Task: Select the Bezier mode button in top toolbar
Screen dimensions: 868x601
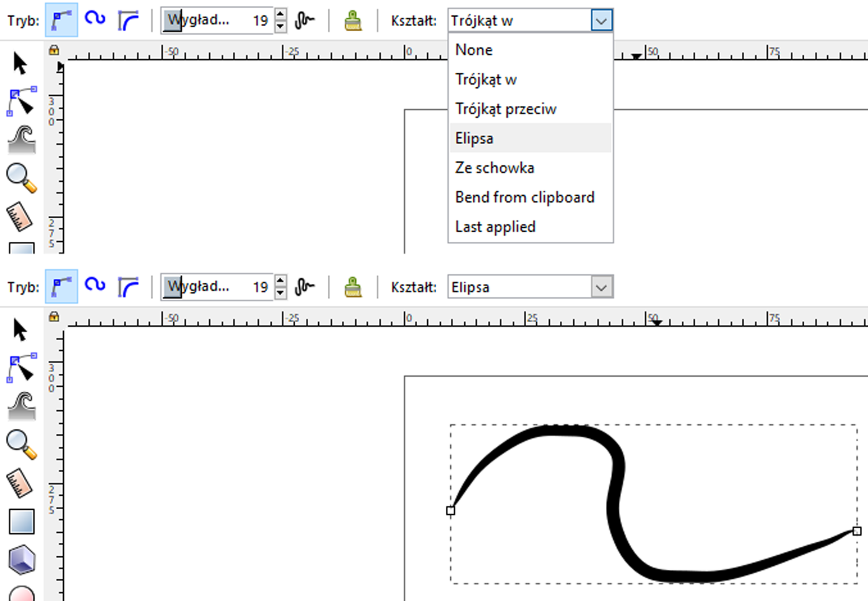Action: point(61,20)
